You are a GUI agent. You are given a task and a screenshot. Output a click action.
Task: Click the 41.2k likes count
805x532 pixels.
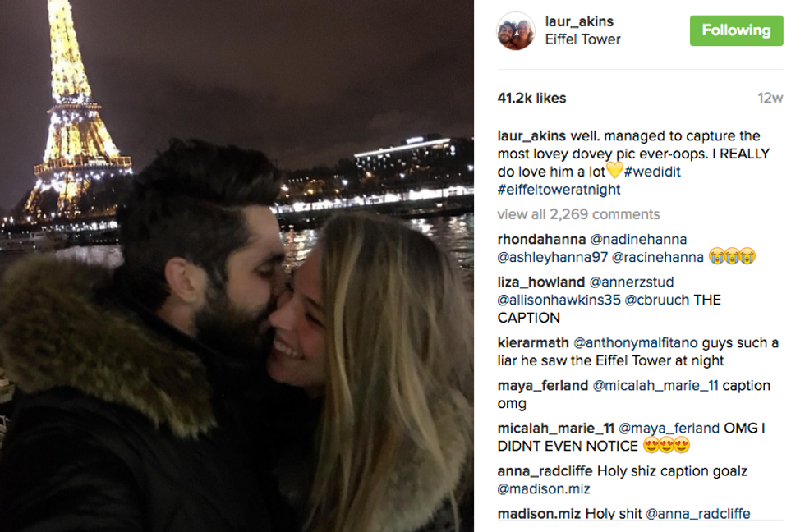[x=531, y=98]
